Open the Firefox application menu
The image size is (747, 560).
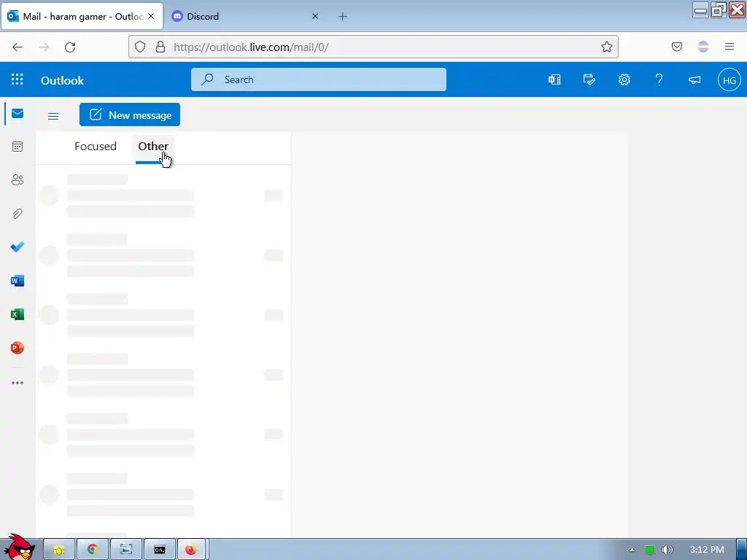point(729,47)
